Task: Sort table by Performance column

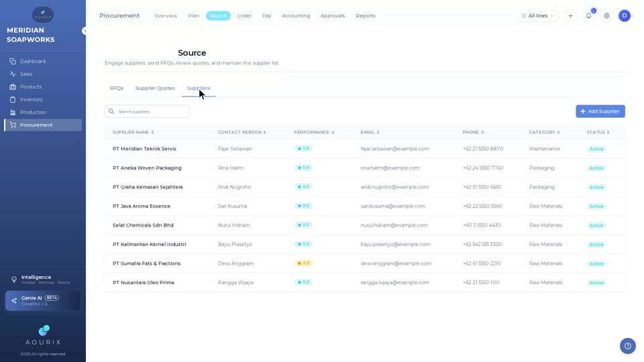Action: 314,132
